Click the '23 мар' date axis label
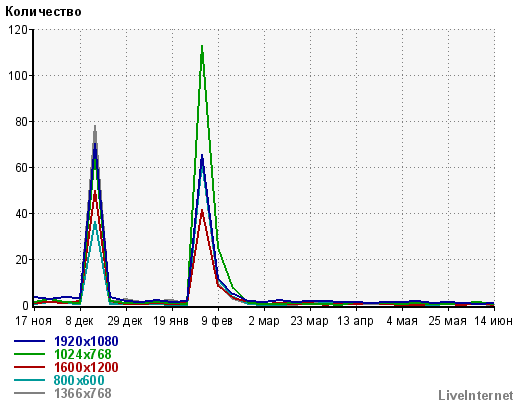This screenshot has height=405, width=520. tap(309, 321)
